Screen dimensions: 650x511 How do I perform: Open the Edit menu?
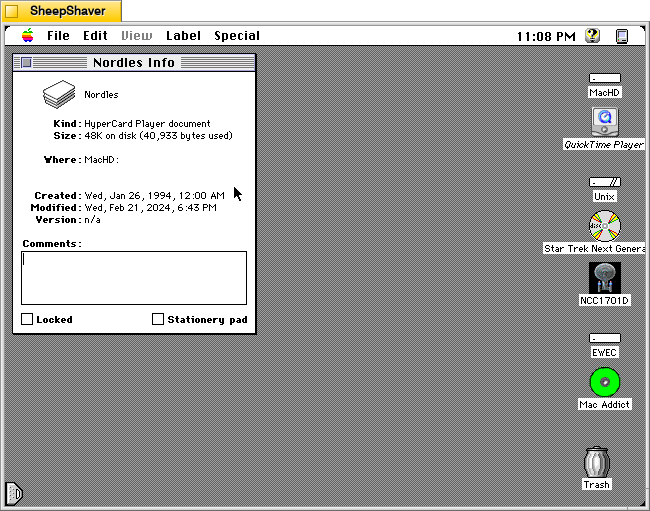(95, 36)
